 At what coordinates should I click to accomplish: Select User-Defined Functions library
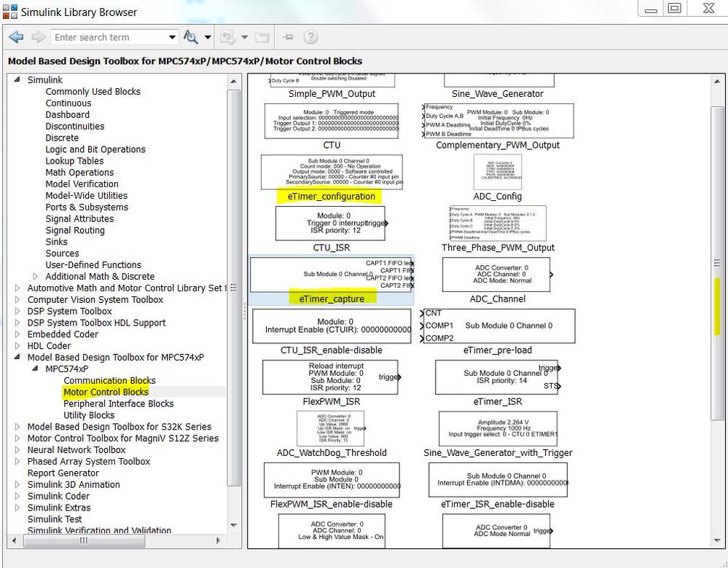click(x=93, y=265)
